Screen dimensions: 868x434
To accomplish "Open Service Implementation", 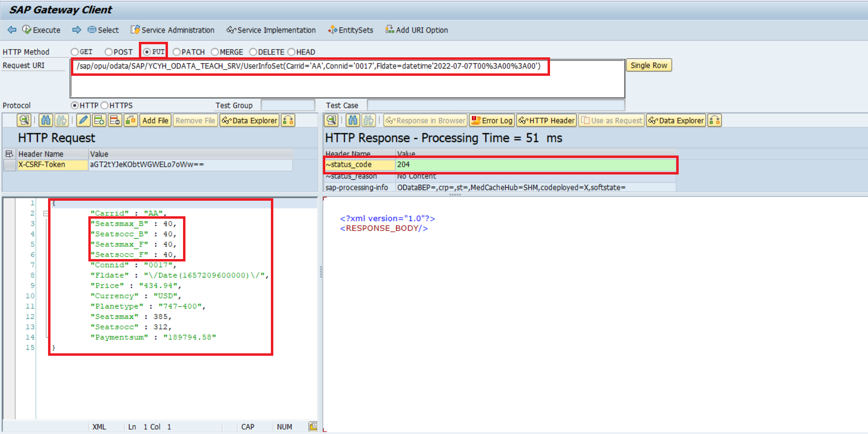I will click(271, 30).
